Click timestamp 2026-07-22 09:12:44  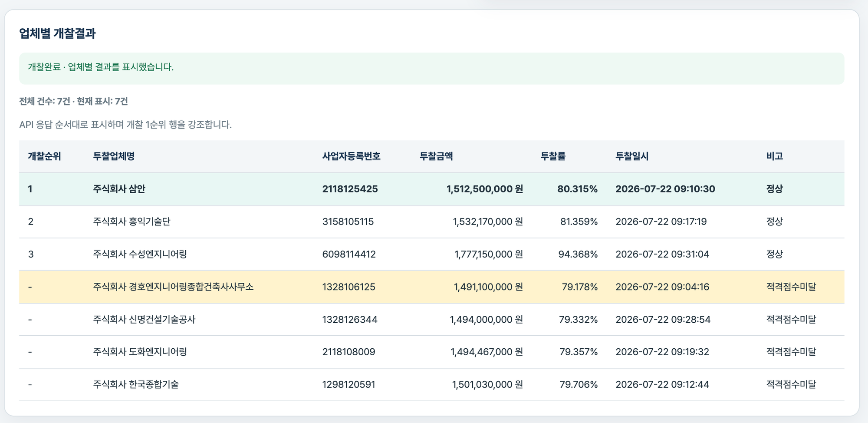coord(662,384)
